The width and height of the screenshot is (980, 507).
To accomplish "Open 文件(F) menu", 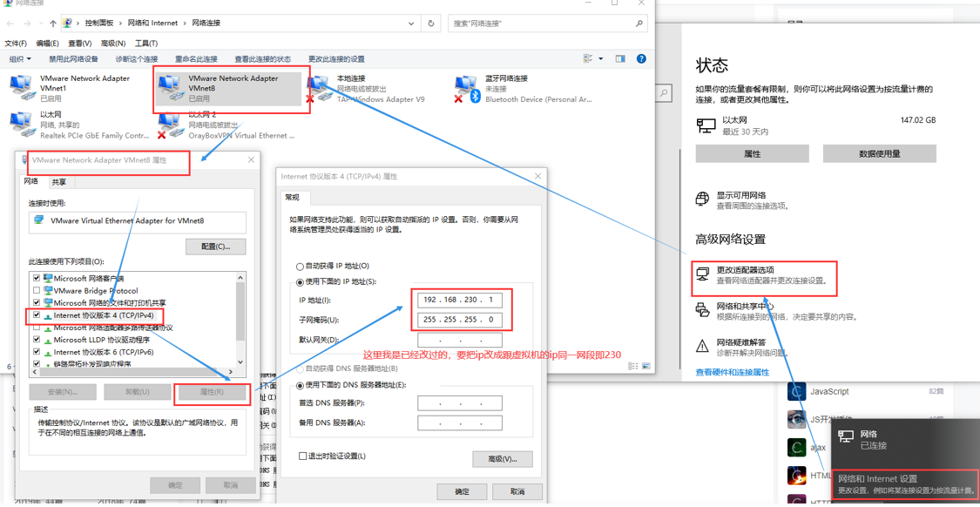I will coord(16,44).
